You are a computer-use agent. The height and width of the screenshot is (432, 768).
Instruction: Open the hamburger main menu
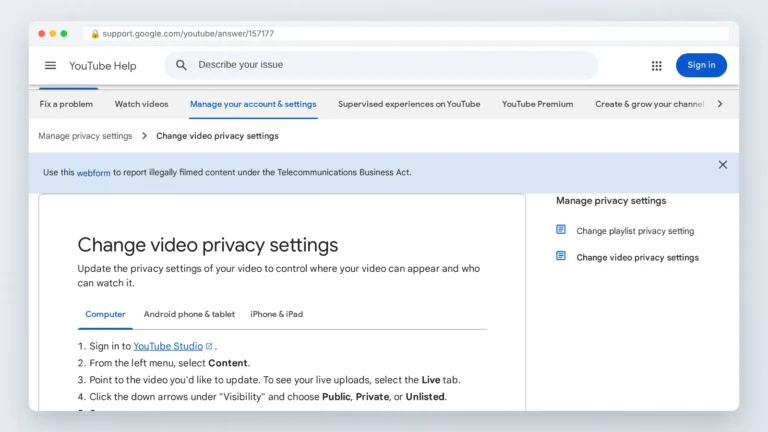coord(50,65)
